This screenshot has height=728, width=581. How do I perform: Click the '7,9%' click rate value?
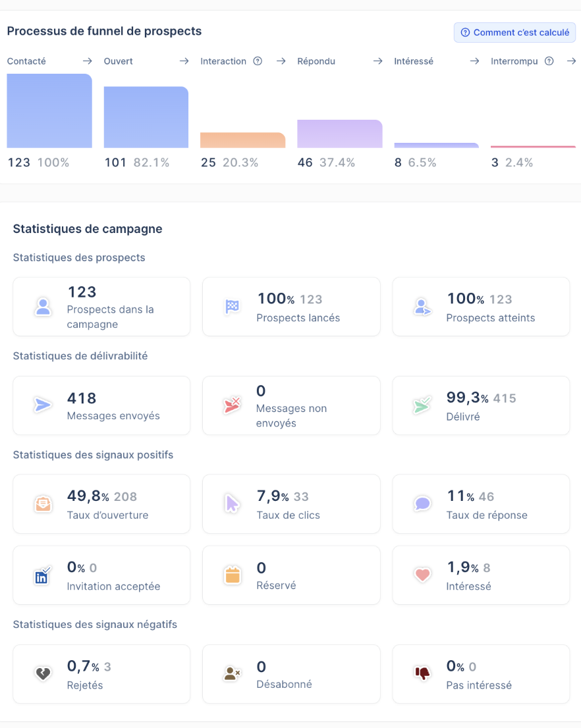(273, 496)
